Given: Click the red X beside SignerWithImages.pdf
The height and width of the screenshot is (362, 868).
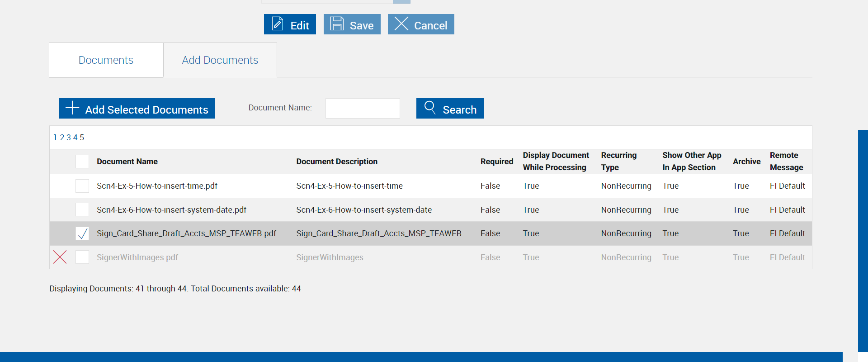Looking at the screenshot, I should pos(60,257).
